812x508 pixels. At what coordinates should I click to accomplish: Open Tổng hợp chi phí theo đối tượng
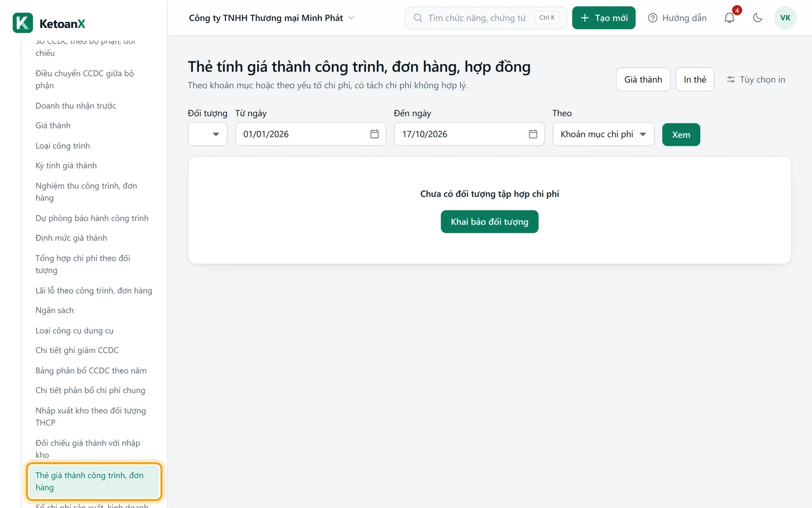tap(93, 264)
